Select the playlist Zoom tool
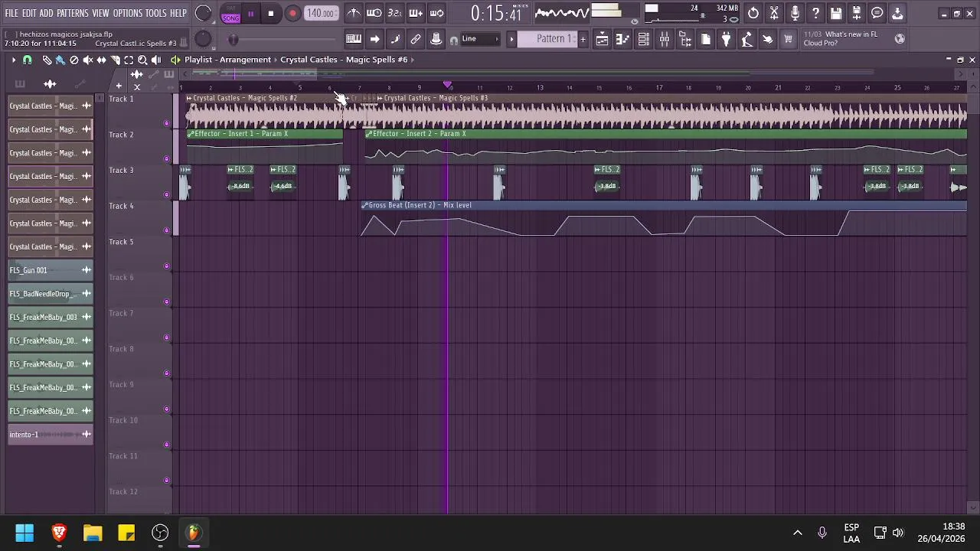This screenshot has height=551, width=980. click(142, 60)
